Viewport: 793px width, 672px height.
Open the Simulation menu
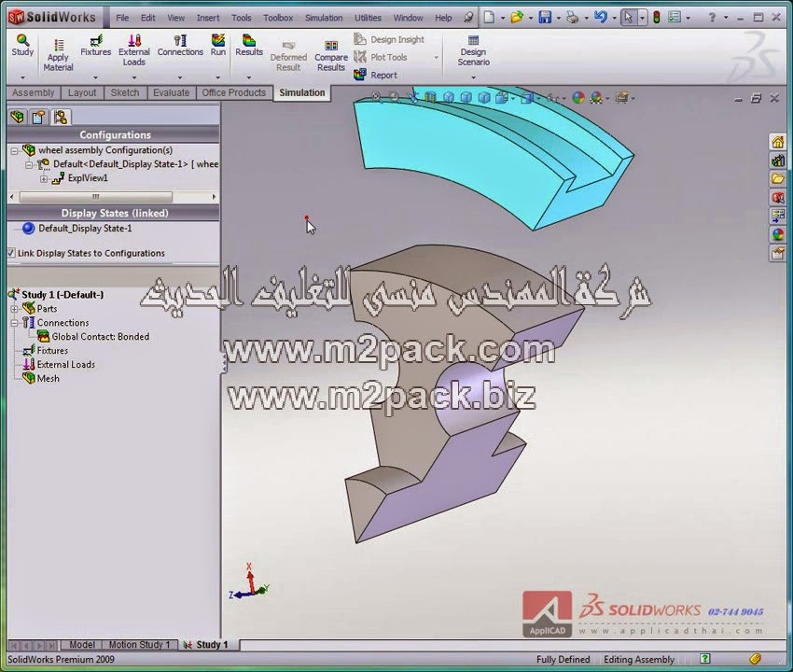pos(324,18)
